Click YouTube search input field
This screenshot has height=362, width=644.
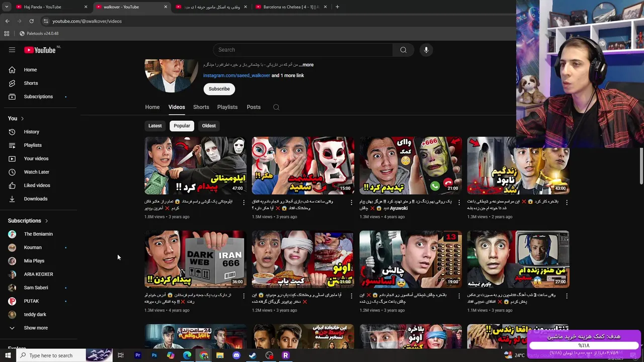(303, 50)
